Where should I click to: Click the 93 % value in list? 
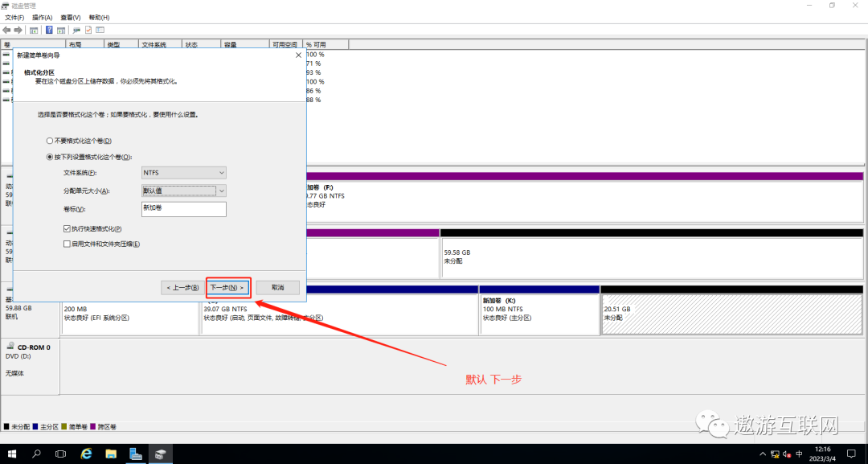click(313, 72)
